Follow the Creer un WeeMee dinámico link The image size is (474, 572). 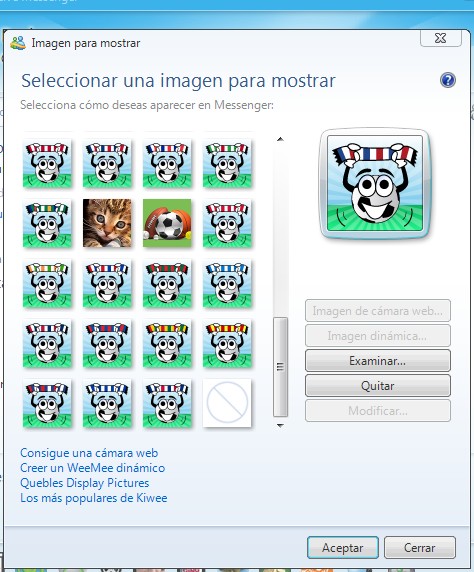[93, 468]
